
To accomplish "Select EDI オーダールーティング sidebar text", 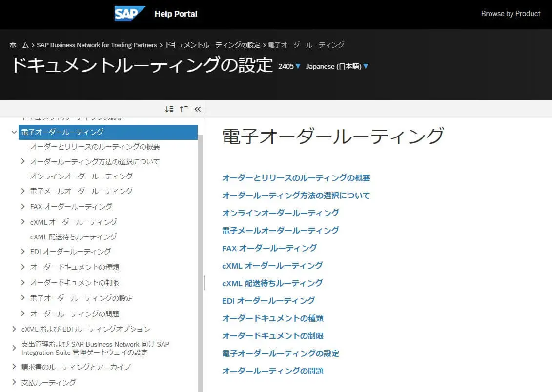I will click(x=70, y=252).
